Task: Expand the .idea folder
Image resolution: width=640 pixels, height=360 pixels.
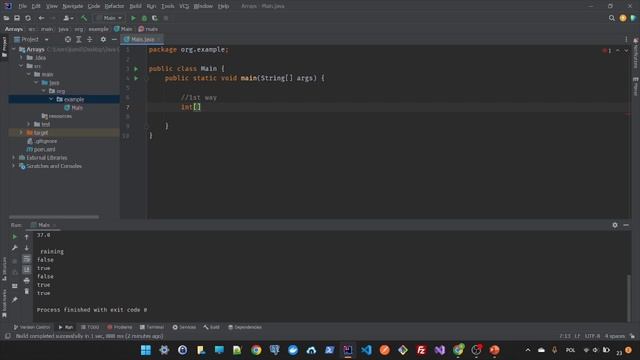Action: point(21,58)
